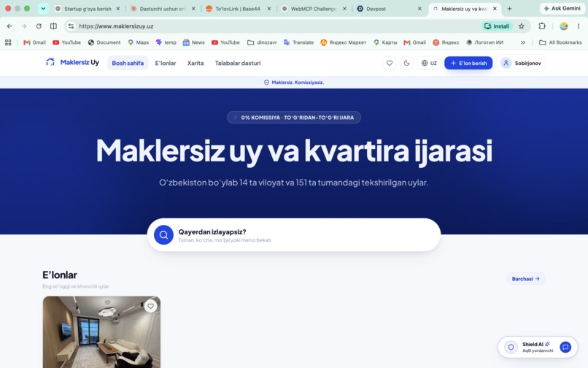588x368 pixels.
Task: Favorite the apartment listing heart icon
Action: click(x=150, y=306)
